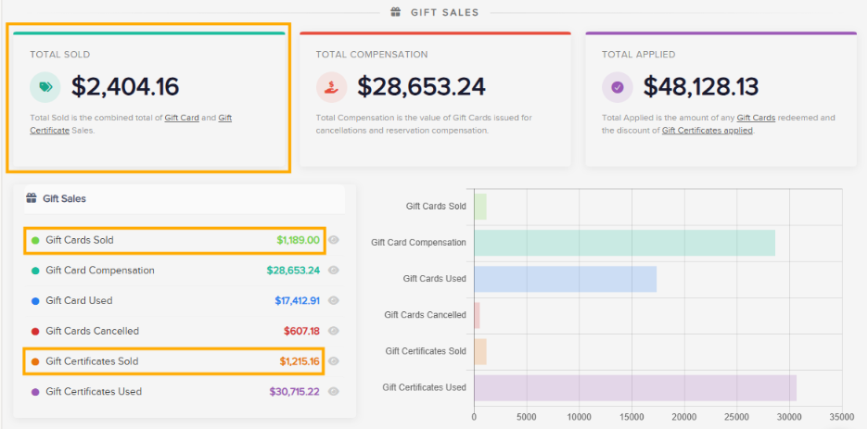Viewport: 868px width, 429px height.
Task: Toggle visibility eye for Gift Cards Sold
Action: (x=333, y=240)
